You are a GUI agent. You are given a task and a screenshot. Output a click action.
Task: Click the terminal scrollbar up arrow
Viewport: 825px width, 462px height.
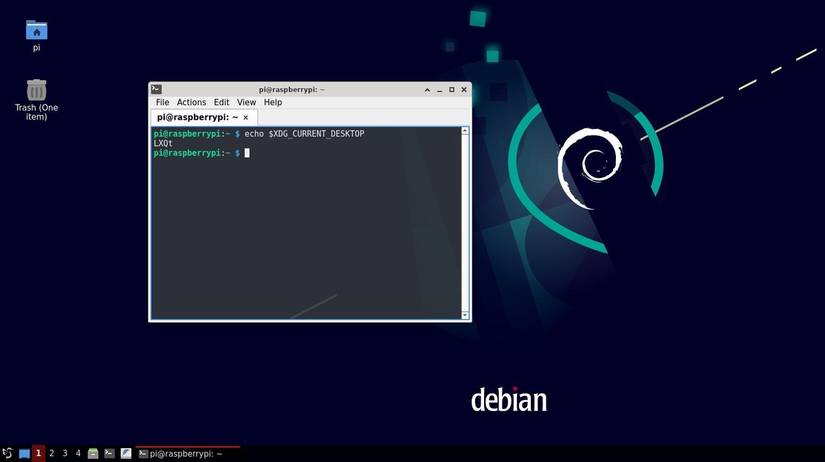(465, 130)
